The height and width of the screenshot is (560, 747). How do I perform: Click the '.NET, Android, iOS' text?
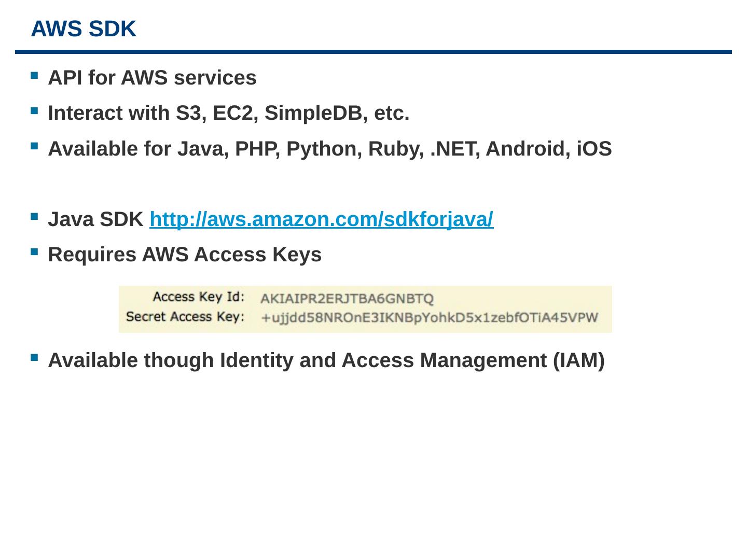click(521, 149)
